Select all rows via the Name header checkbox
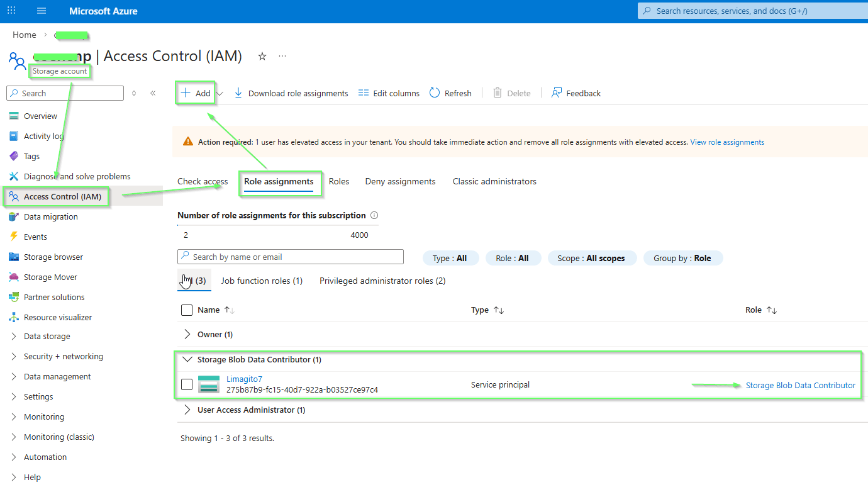The image size is (868, 492). (187, 310)
